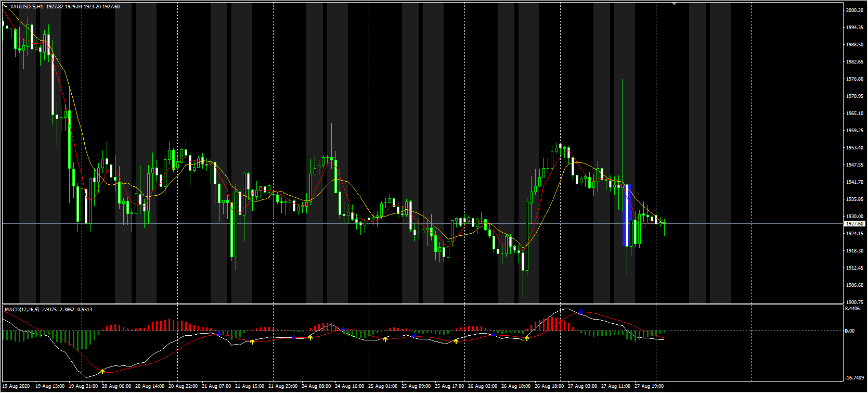The image size is (868, 393).
Task: Click the 25 Aug 01:00 time label
Action: 383,386
